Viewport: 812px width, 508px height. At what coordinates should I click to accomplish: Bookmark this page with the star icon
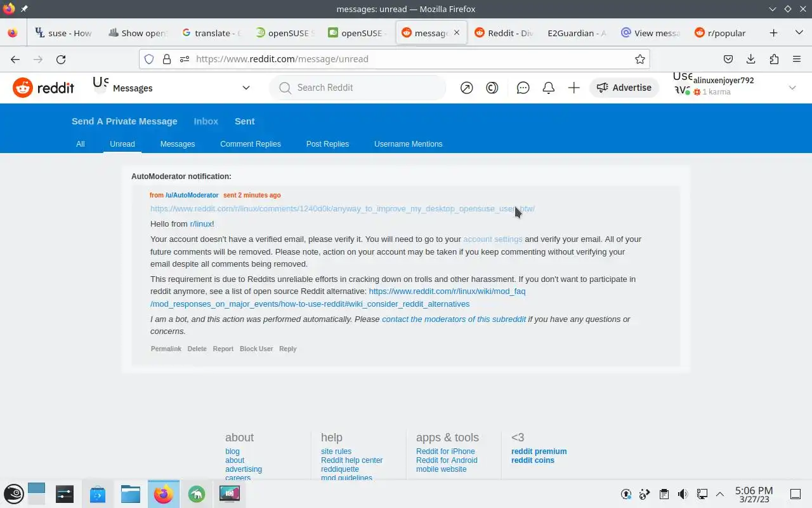tap(640, 59)
